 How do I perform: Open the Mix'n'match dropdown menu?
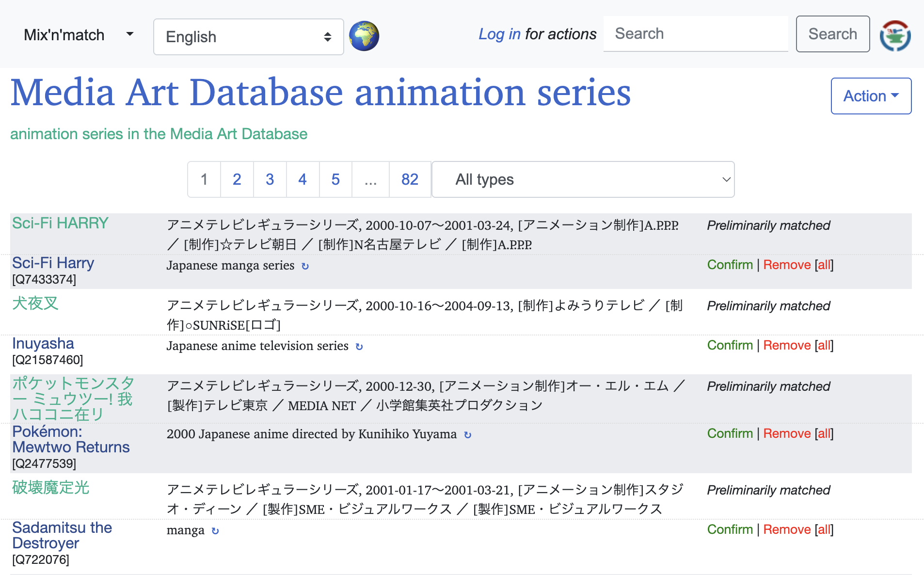[x=79, y=35]
